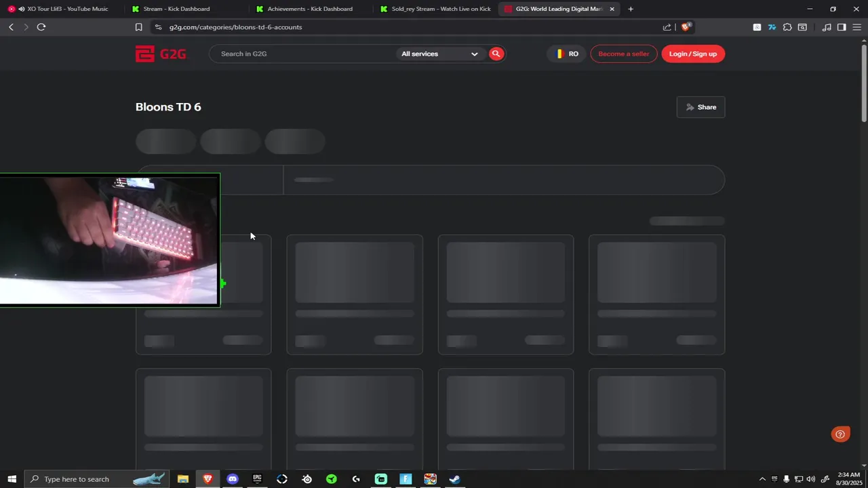Bookmark this page with the bookmark icon
The width and height of the screenshot is (868, 488).
(138, 27)
